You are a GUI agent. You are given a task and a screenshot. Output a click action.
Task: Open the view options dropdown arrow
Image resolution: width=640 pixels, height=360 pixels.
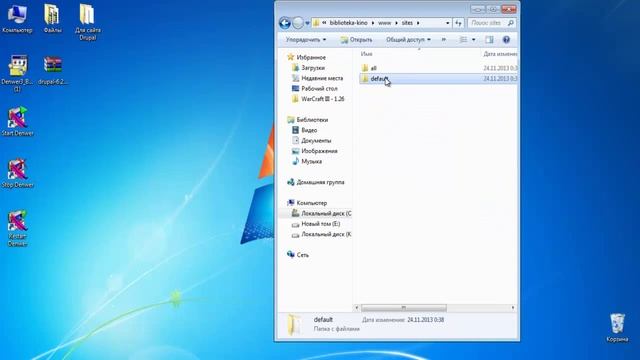(473, 40)
